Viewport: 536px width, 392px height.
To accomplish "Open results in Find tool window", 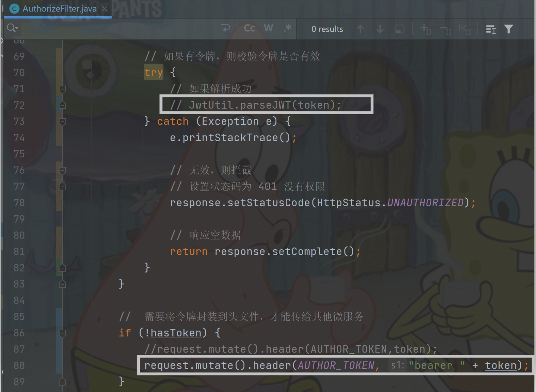I will [400, 29].
